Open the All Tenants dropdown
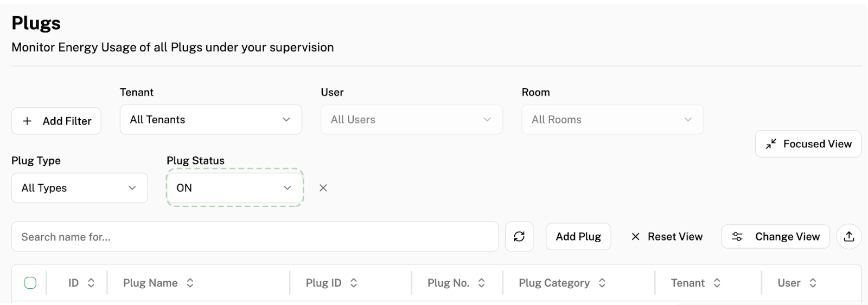Screen dimensions: 868x305 (210, 120)
